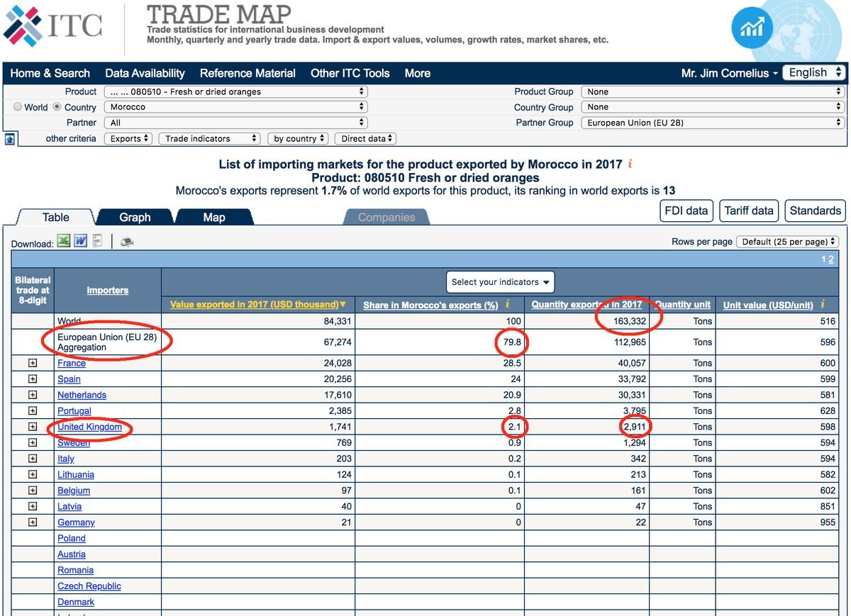Open the blue chart circle icon
851x616 pixels.
point(752,28)
